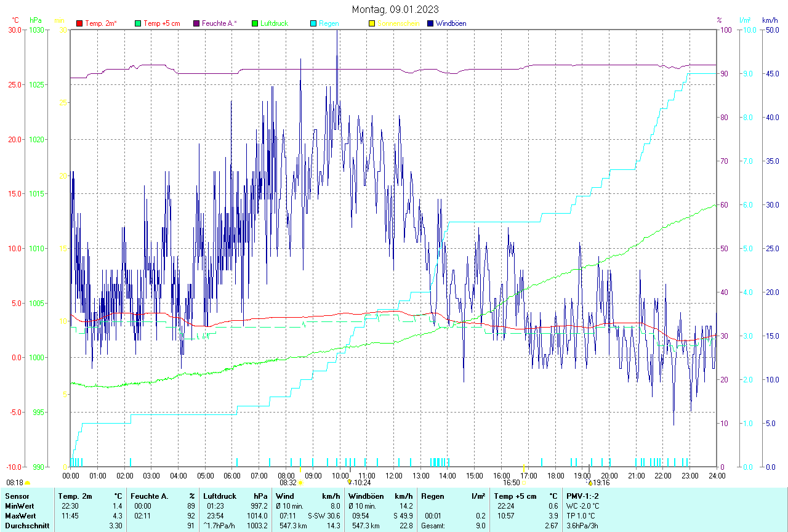Click the MaxWert row label
This screenshot has width=788, height=532.
coord(20,516)
